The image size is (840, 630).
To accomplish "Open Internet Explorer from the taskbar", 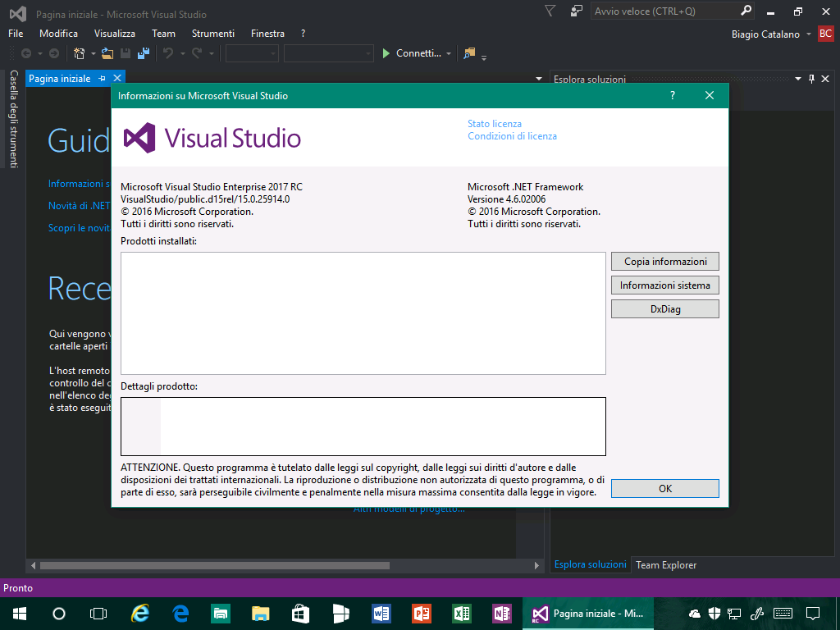I will pos(140,614).
